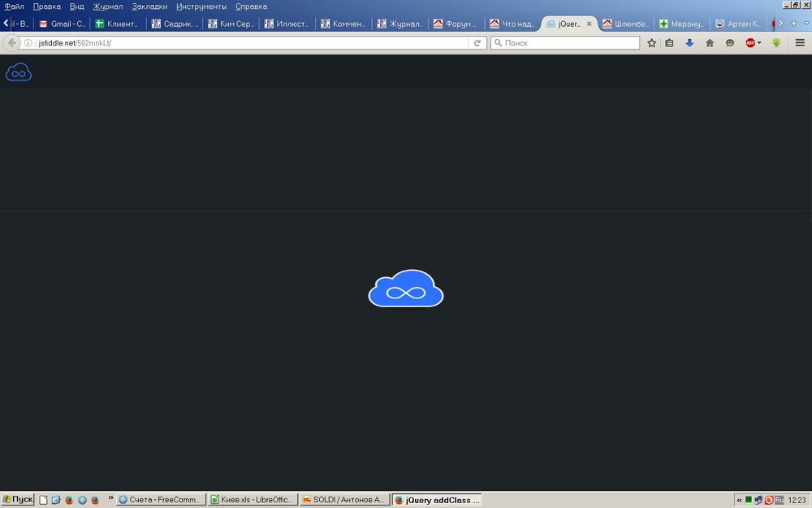Launch the Chromium quick launch icon

coord(82,500)
